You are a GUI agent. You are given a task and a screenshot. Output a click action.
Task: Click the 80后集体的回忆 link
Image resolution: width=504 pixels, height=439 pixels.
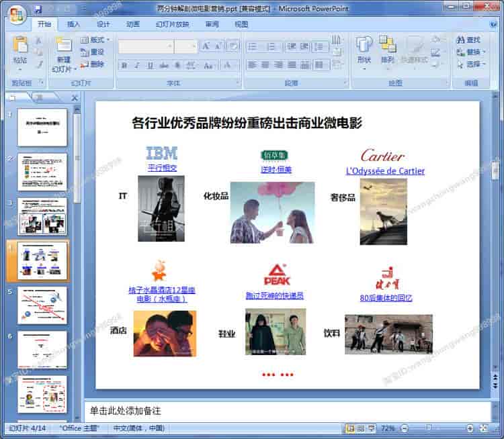386,298
